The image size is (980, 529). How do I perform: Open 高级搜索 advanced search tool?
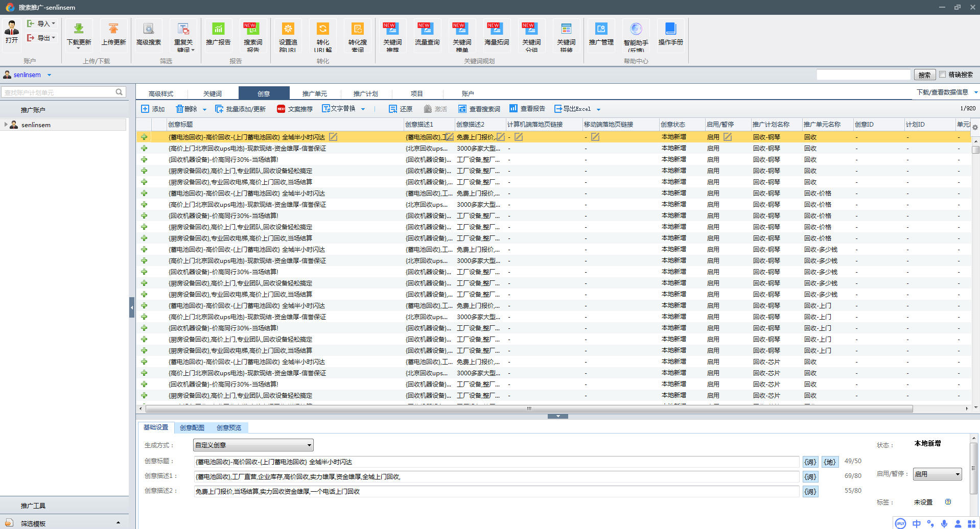coord(148,29)
